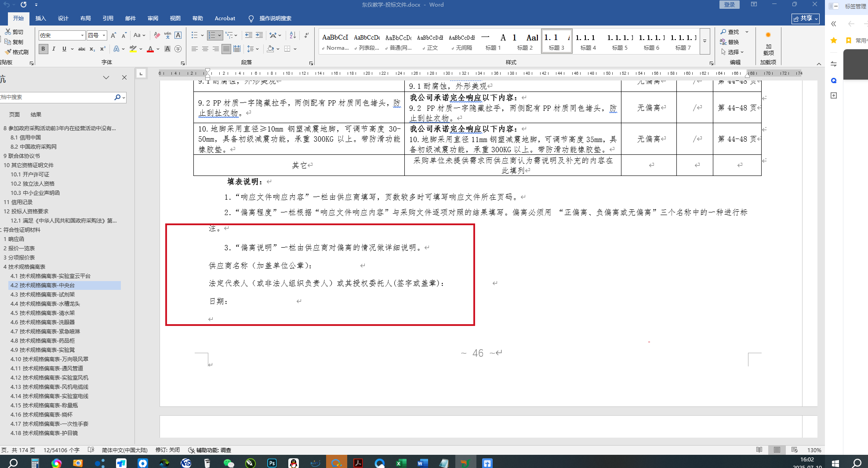Apply character border icon
868x468 pixels.
178,35
